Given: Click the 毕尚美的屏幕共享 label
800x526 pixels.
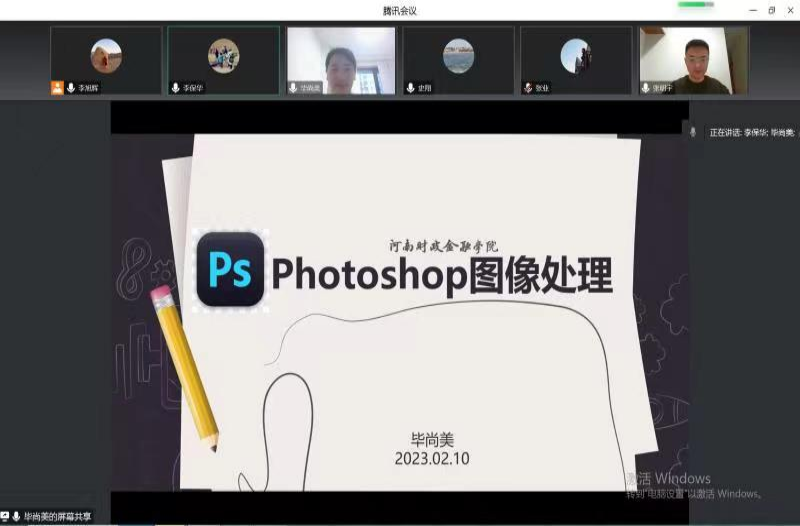Looking at the screenshot, I should 57,516.
